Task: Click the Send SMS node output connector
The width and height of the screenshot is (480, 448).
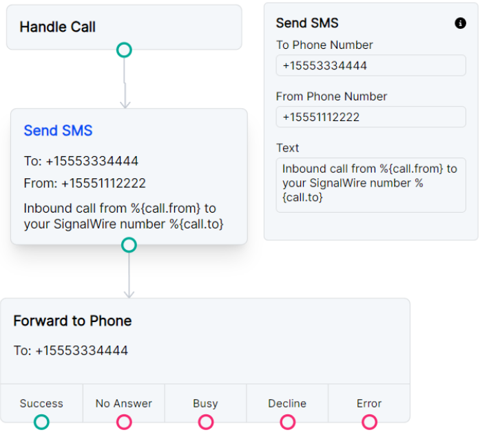Action: 129,245
